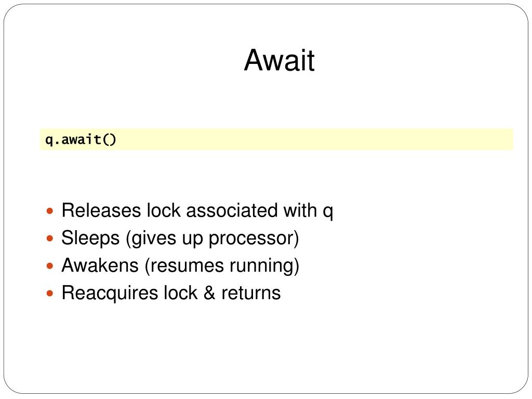This screenshot has width=532, height=399.
Task: Click the orange bullet before "Sleeps"
Action: pyautogui.click(x=50, y=238)
